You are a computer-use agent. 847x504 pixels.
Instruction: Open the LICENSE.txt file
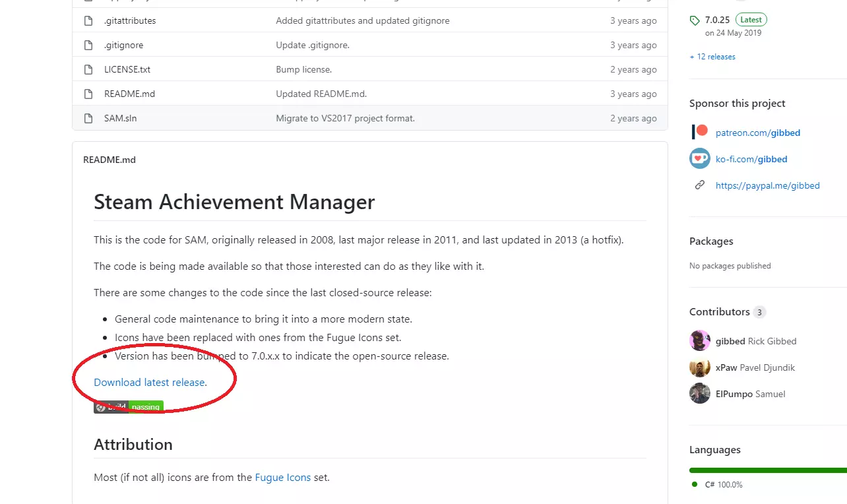(127, 70)
